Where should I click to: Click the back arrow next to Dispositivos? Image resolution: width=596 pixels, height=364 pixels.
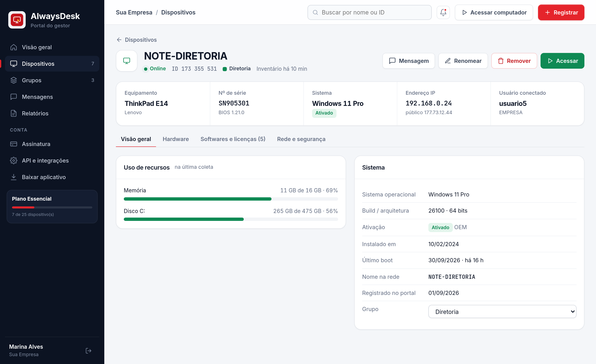(x=119, y=40)
